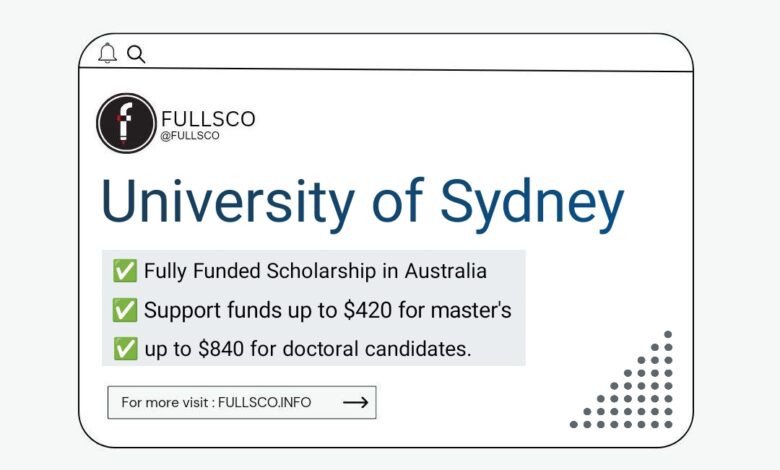The image size is (780, 470).
Task: Click the Fully Funded Scholarship in Australia text
Action: [x=315, y=271]
